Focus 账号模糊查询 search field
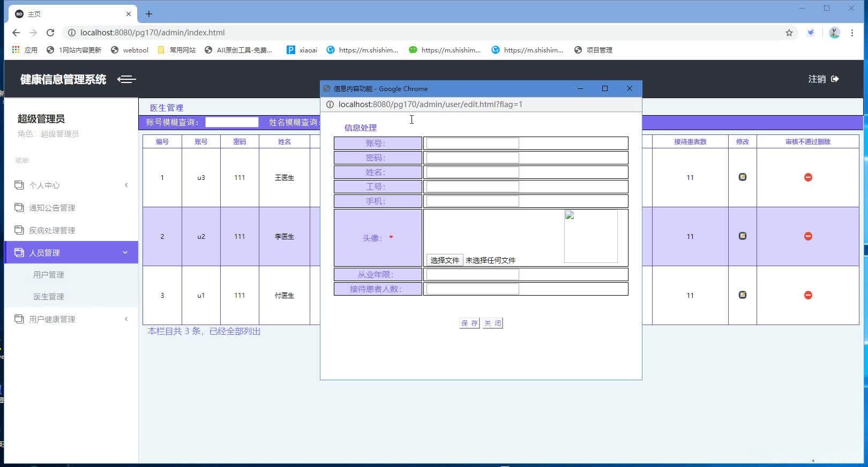 coord(232,122)
